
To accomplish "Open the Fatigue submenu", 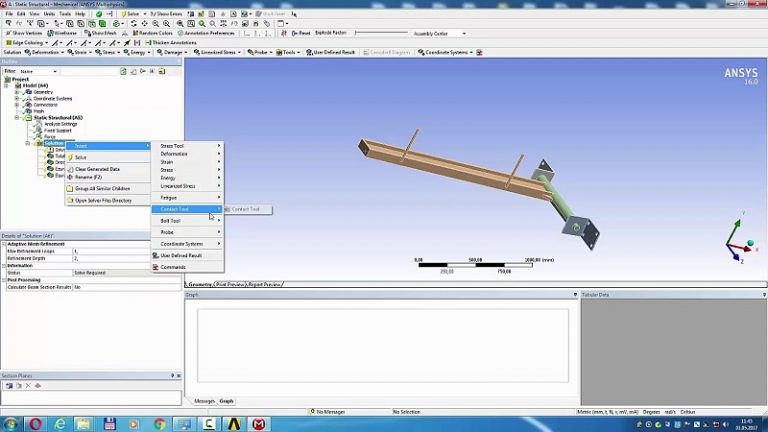I will coord(188,198).
